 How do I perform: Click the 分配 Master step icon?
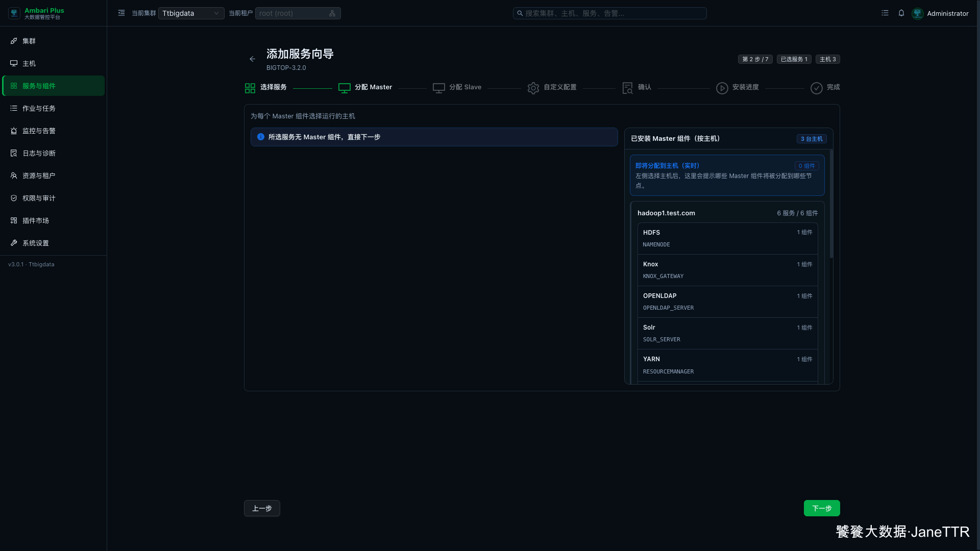click(345, 88)
